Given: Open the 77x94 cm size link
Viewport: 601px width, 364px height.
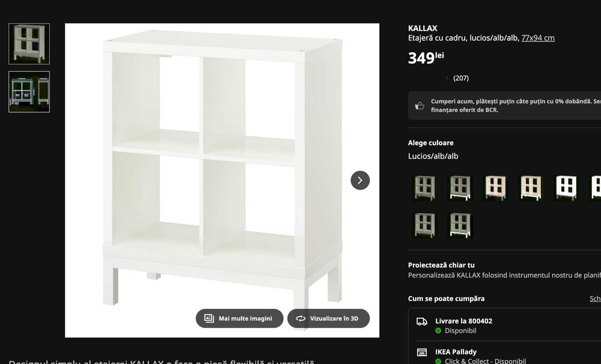Looking at the screenshot, I should click(538, 38).
